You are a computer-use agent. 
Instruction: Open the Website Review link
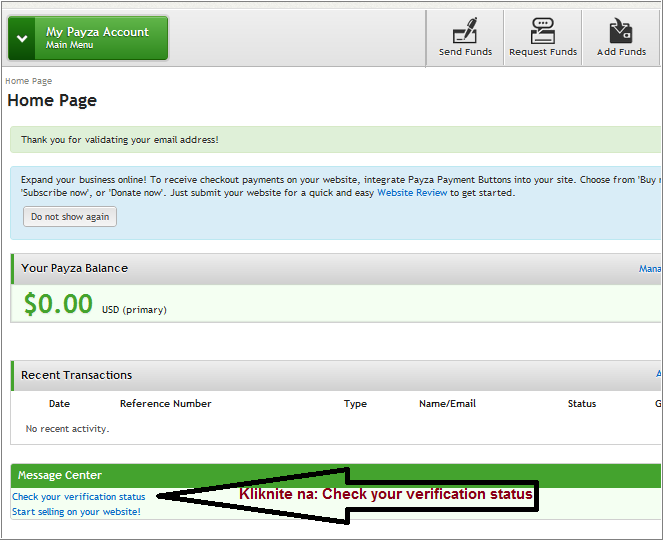click(412, 193)
